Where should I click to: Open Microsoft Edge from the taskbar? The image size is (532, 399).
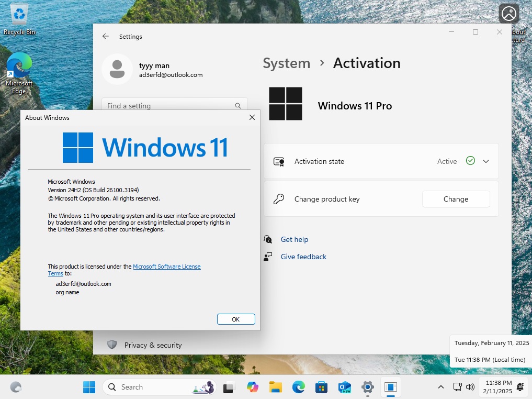pos(299,387)
